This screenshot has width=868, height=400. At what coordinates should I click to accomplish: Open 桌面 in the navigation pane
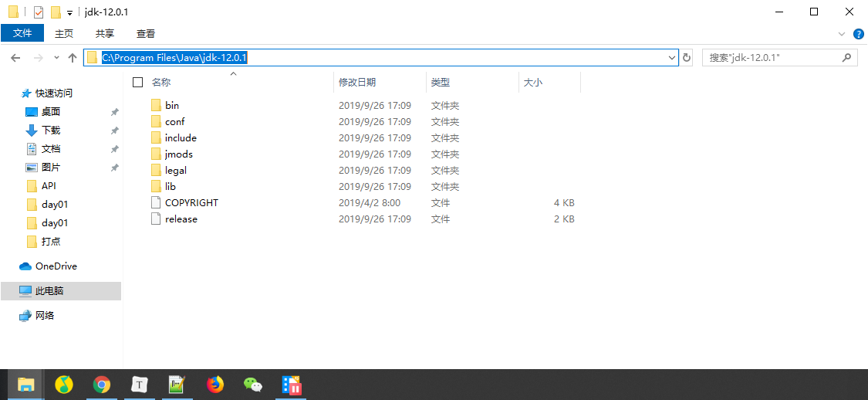pyautogui.click(x=51, y=112)
